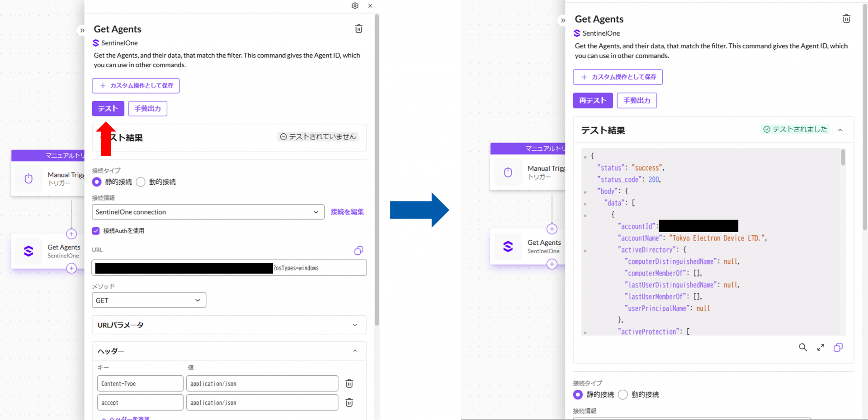Select 動的接続 radio in right panel
The height and width of the screenshot is (420, 868).
click(623, 395)
